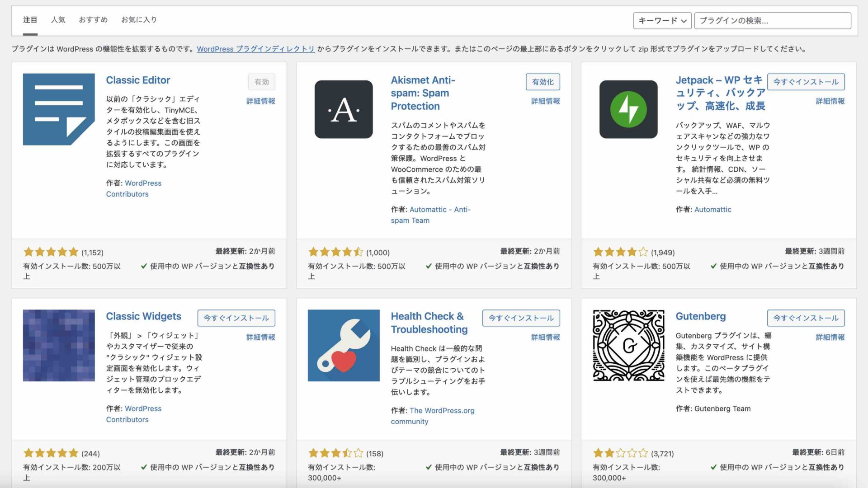Click the Classic Editor plugin icon
Viewport: 868px width, 488px height.
coord(59,109)
